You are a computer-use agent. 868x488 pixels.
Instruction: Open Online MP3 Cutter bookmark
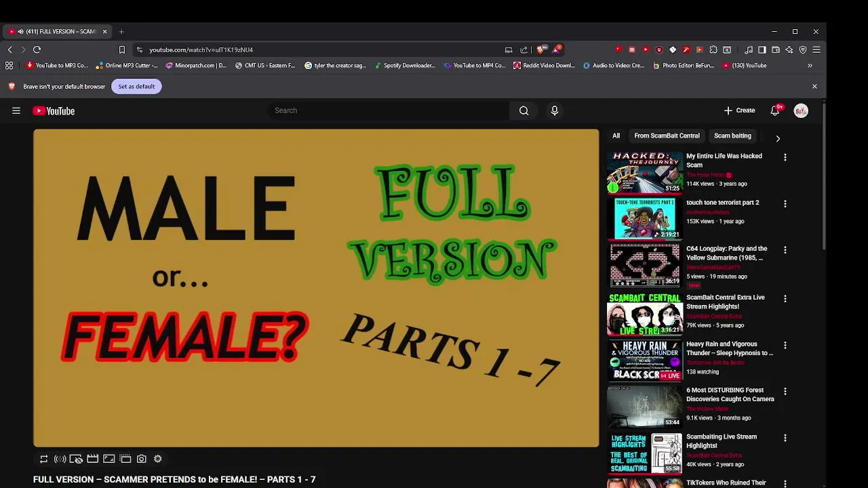pyautogui.click(x=127, y=66)
